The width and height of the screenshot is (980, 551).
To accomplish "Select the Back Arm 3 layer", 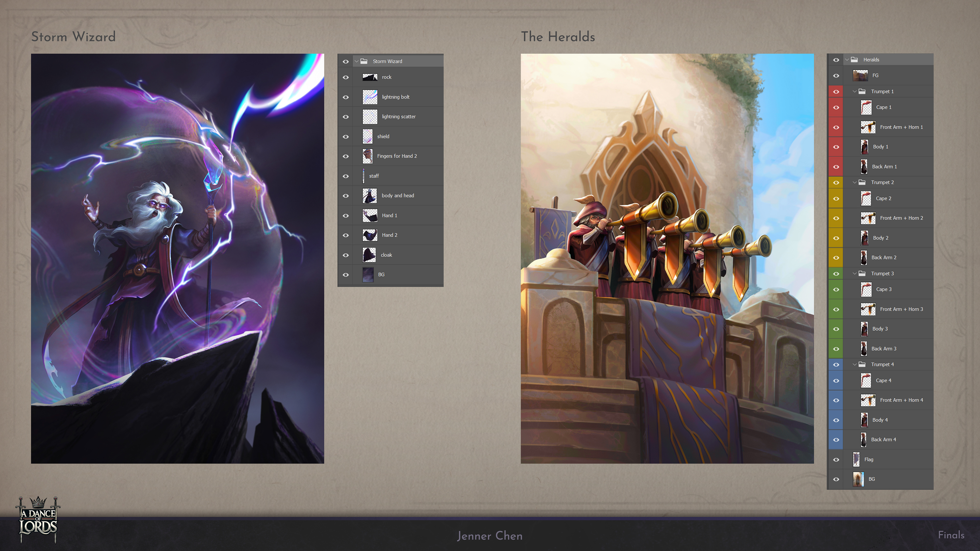I will pyautogui.click(x=883, y=349).
